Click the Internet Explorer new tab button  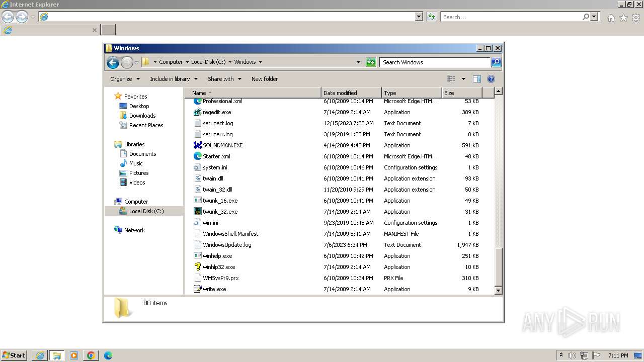[x=108, y=30]
